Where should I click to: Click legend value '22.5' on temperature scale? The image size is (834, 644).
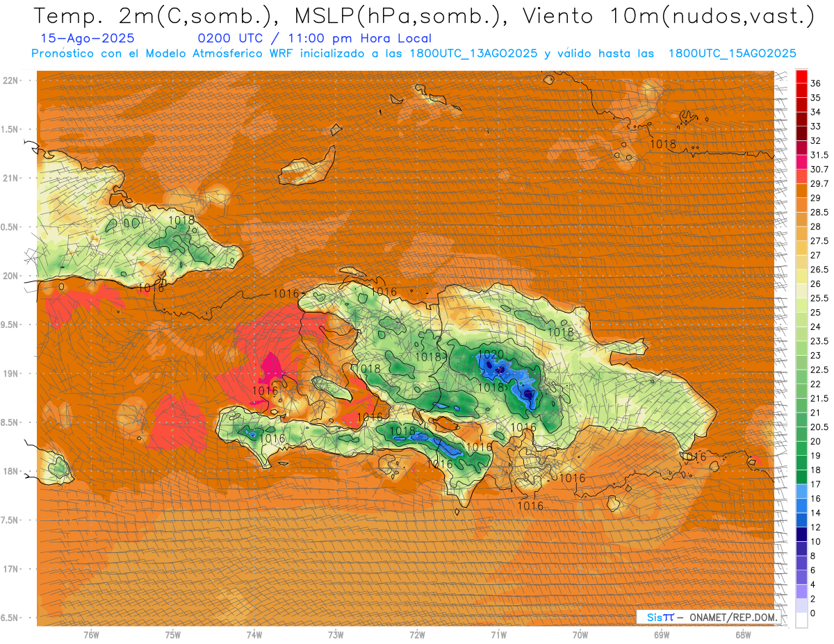coord(819,370)
